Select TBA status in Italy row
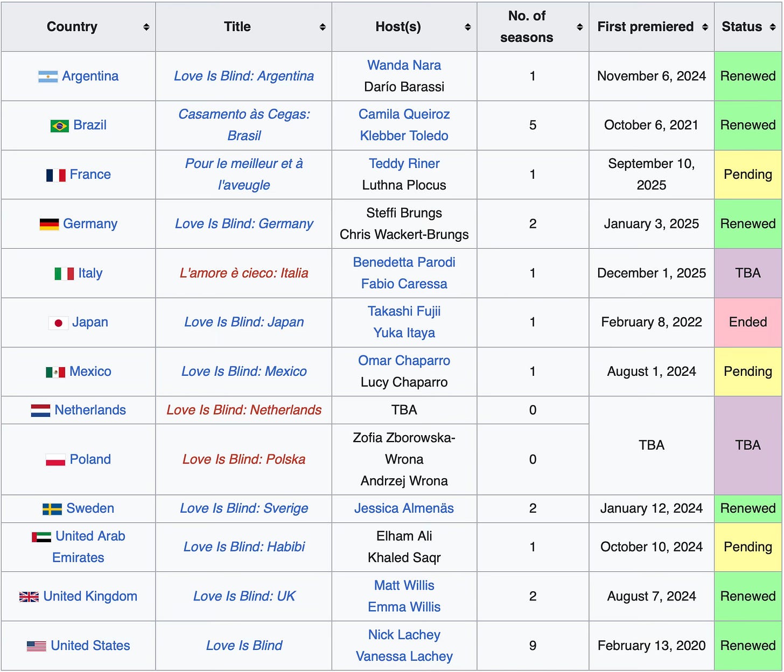784x672 pixels. [x=748, y=273]
